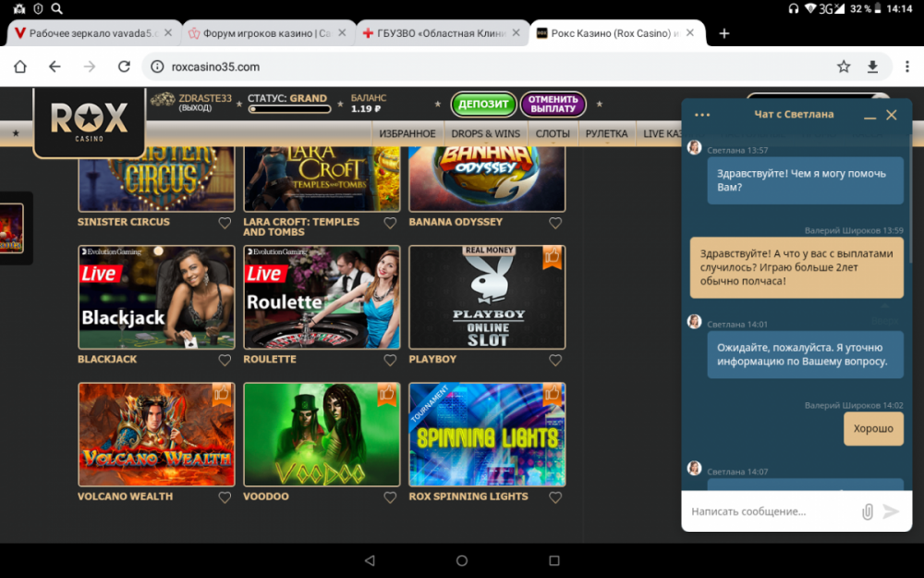924x578 pixels.
Task: Minimize the Светлана chat window
Action: tap(869, 115)
